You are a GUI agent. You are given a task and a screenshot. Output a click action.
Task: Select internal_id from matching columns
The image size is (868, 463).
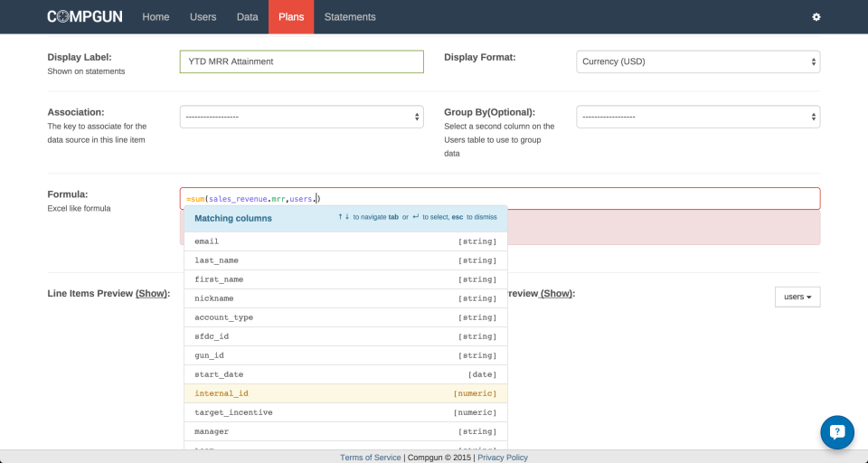(x=345, y=393)
